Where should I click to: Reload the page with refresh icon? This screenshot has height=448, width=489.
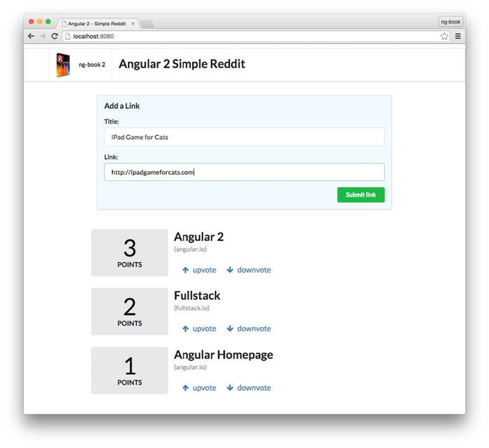54,36
